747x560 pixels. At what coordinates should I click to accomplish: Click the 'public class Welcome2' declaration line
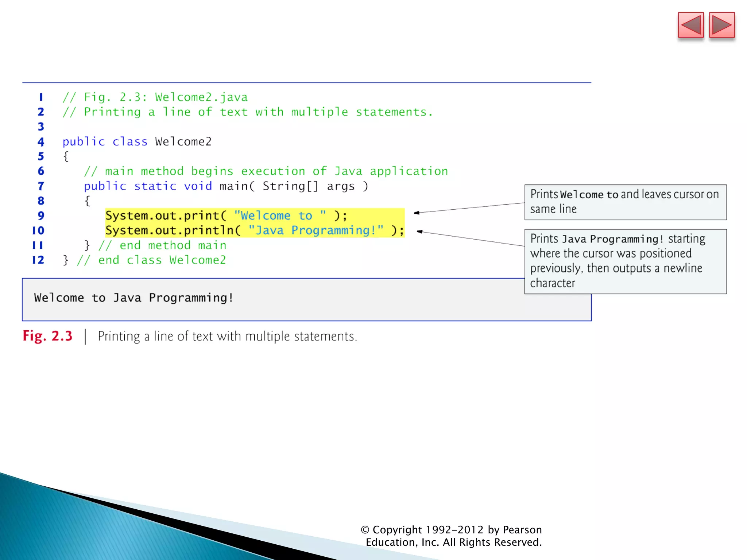tap(137, 141)
